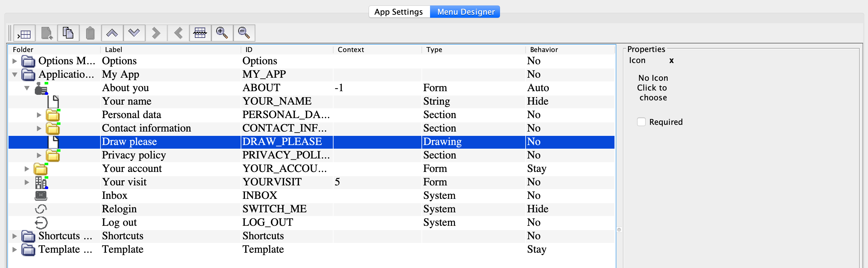
Task: Zoom out using the magnifier minus icon
Action: (244, 33)
